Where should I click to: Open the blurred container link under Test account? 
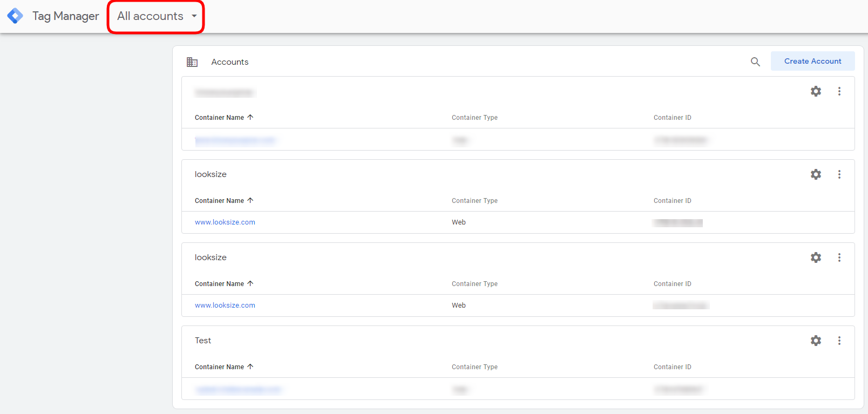point(239,390)
